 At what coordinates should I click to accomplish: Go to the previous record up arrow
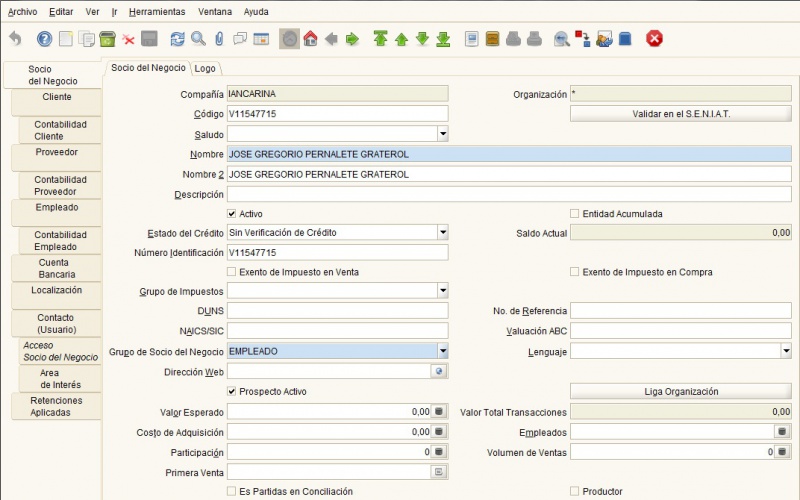[402, 39]
